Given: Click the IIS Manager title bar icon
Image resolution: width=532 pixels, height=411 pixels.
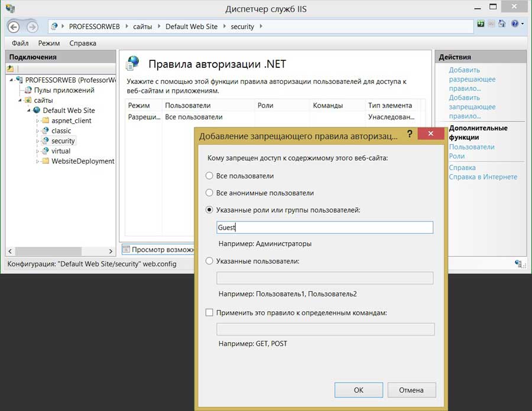Looking at the screenshot, I should coord(10,8).
